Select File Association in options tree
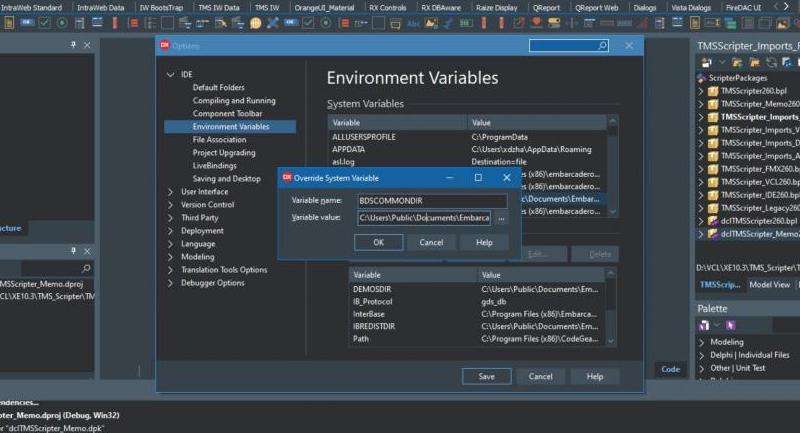This screenshot has height=433, width=800. tap(219, 140)
